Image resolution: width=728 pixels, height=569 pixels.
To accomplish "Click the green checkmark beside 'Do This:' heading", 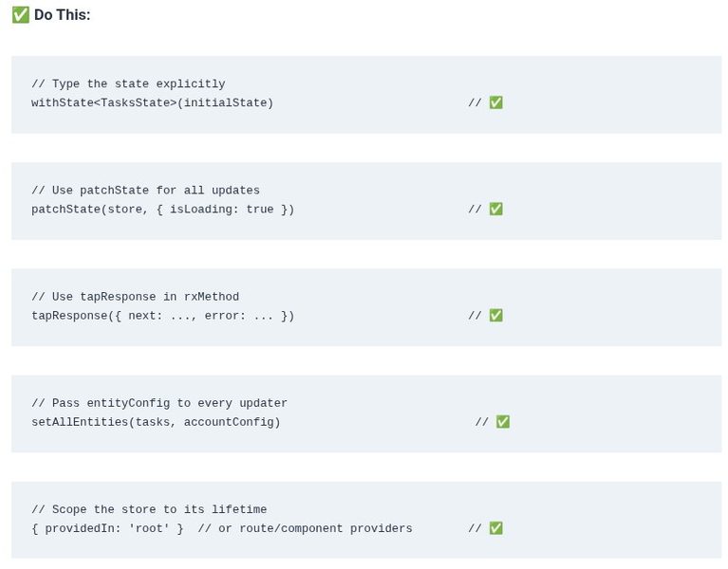I will click(x=21, y=15).
